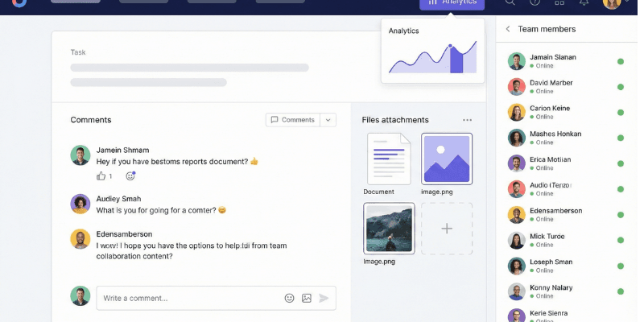The image size is (644, 322).
Task: Attach an image via comment box icon
Action: [307, 298]
